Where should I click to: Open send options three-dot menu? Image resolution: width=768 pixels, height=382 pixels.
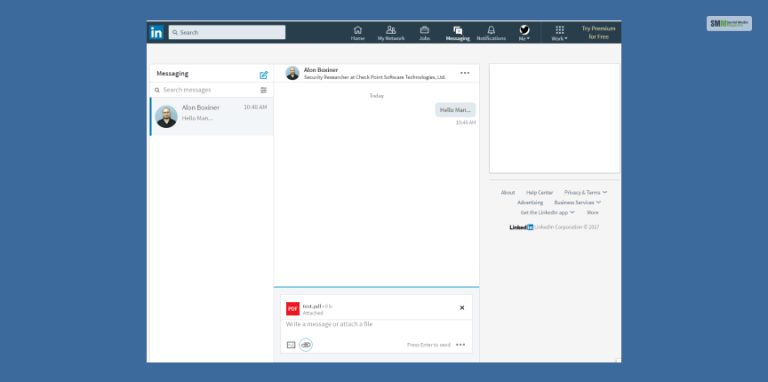[x=460, y=345]
